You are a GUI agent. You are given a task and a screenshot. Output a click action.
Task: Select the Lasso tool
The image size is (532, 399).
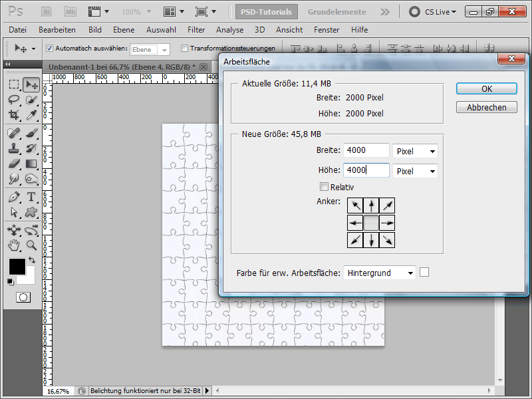point(13,99)
